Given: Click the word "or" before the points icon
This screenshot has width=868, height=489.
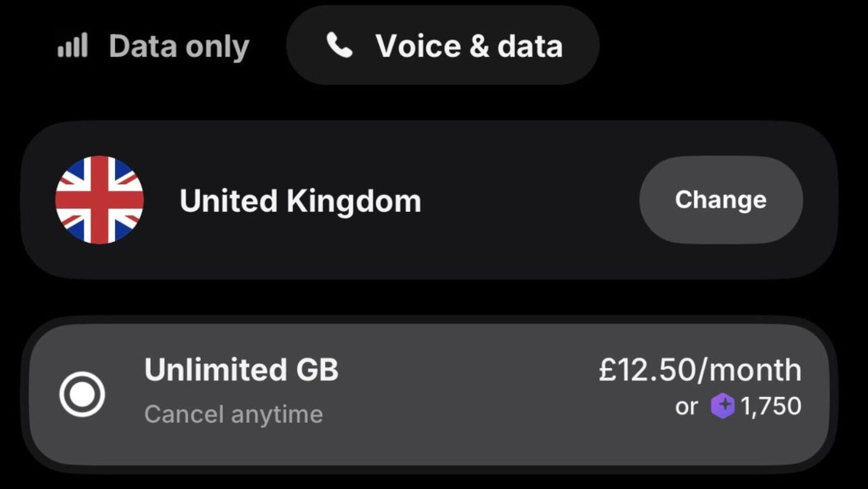Looking at the screenshot, I should click(686, 407).
